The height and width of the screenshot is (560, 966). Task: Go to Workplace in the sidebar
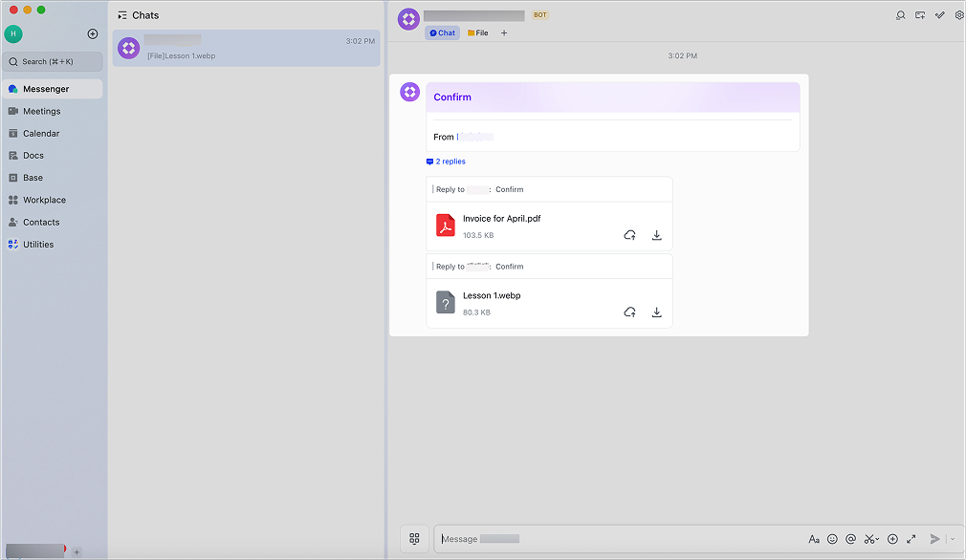click(44, 200)
